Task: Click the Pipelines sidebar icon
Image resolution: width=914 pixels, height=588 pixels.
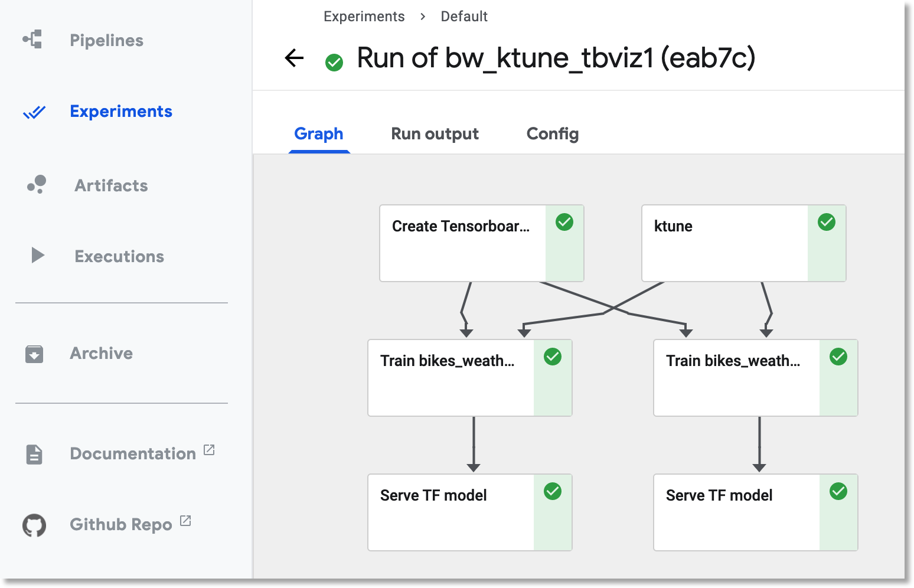Action: (33, 40)
